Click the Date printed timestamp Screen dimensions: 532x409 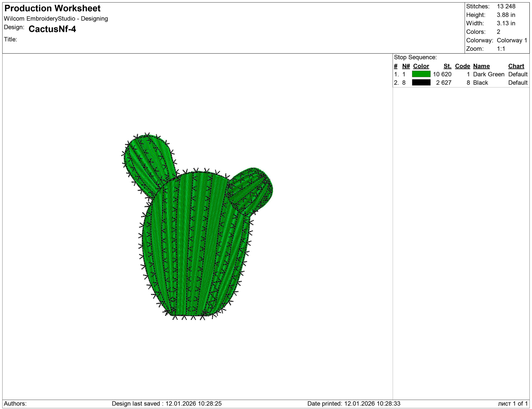coord(354,403)
